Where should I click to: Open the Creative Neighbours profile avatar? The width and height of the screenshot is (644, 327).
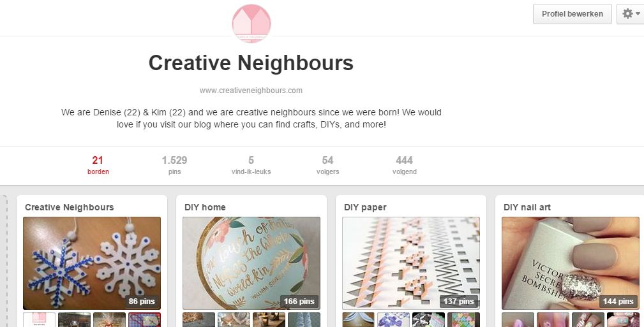tap(251, 23)
